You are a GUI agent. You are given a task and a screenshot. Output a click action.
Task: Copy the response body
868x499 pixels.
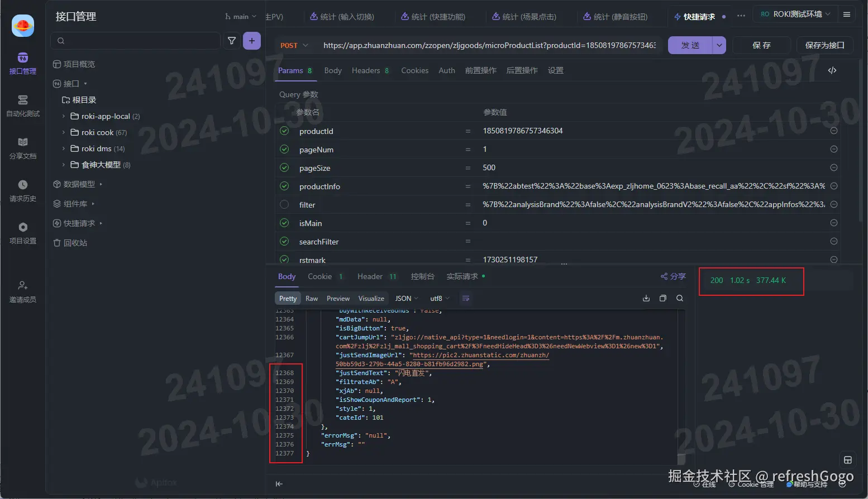click(663, 298)
